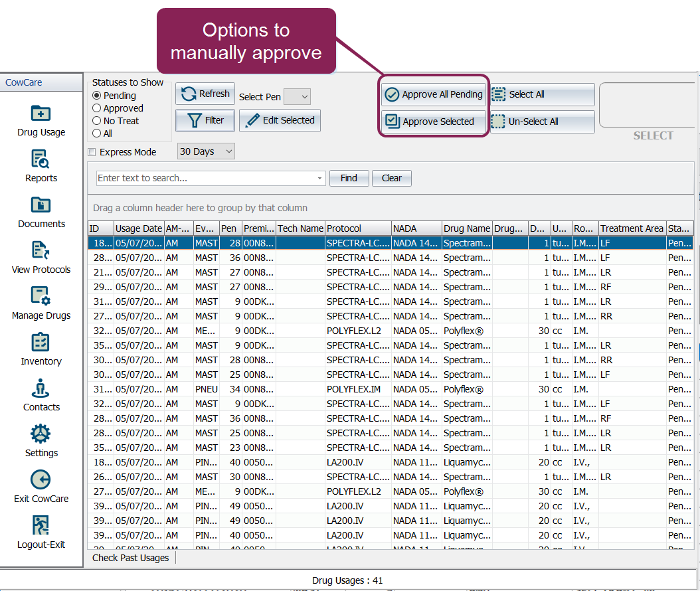Open Manage Drugs in sidebar
The height and width of the screenshot is (591, 700).
coord(41,296)
